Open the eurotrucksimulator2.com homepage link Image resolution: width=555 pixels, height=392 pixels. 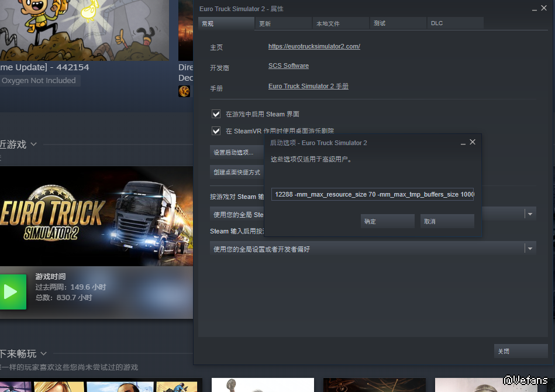(x=314, y=46)
